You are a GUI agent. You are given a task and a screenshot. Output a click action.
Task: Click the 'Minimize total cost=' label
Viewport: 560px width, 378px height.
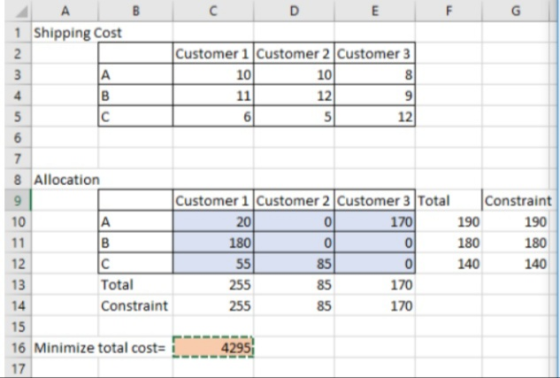(x=100, y=348)
